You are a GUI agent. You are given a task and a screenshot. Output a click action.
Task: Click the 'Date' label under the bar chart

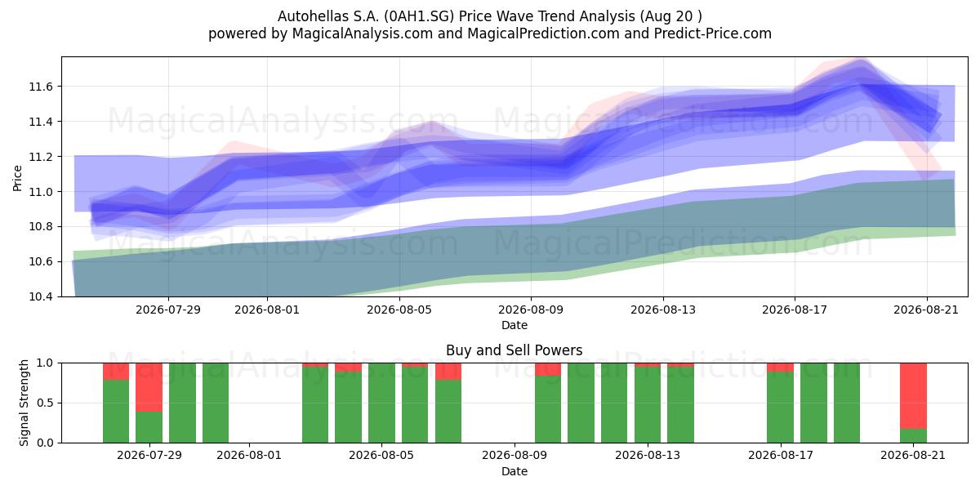click(514, 471)
